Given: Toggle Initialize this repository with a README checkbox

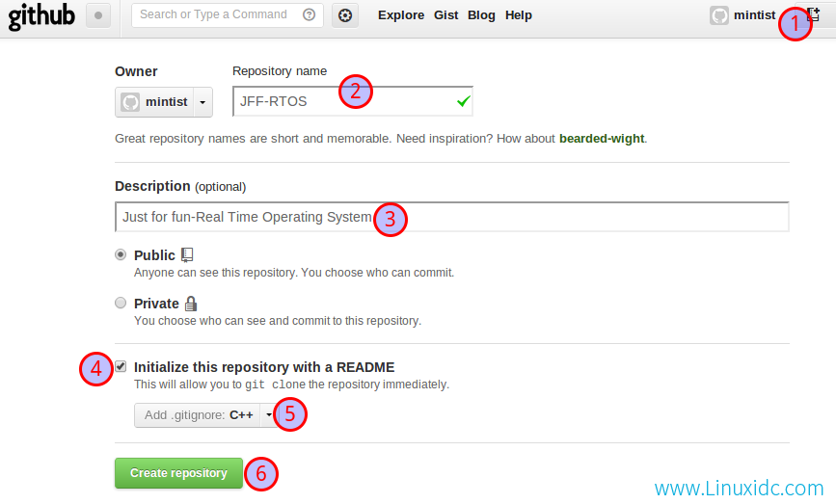Looking at the screenshot, I should pyautogui.click(x=121, y=366).
